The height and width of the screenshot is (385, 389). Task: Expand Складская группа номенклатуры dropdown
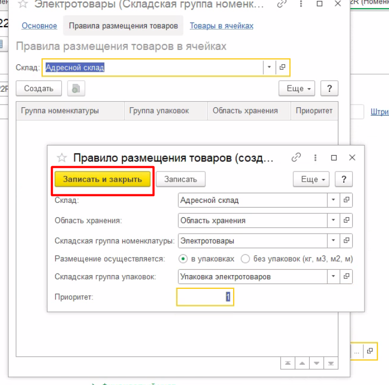point(333,241)
